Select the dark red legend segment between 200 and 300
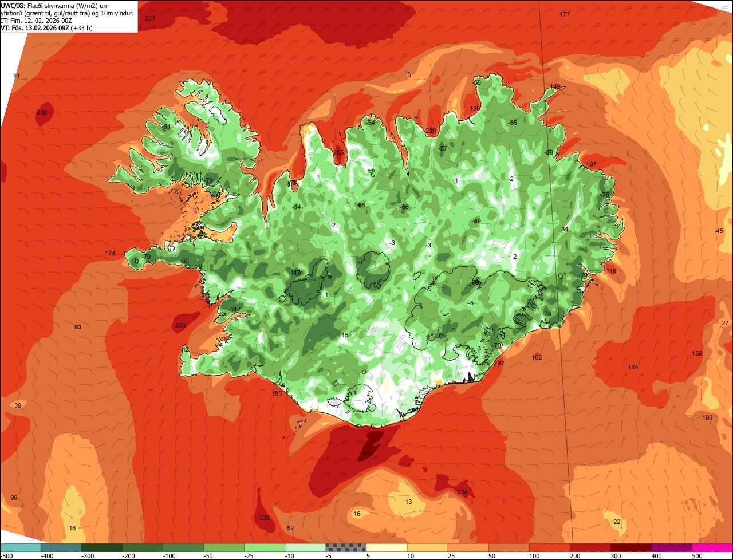733x560 pixels. [x=590, y=547]
